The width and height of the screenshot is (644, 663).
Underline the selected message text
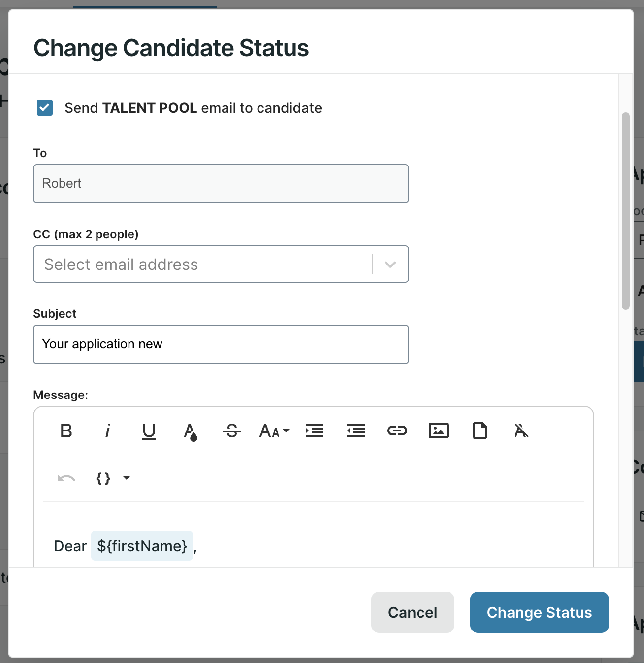coord(149,431)
